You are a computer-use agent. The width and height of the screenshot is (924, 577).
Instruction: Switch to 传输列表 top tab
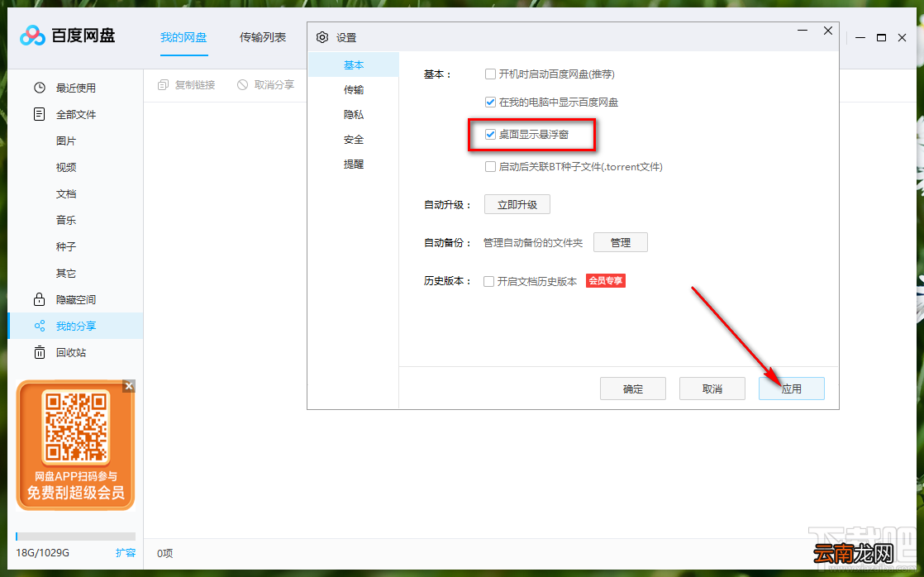pos(262,38)
